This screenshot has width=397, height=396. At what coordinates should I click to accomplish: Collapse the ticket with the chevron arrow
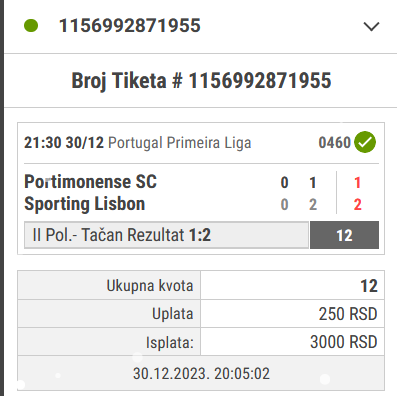click(371, 26)
